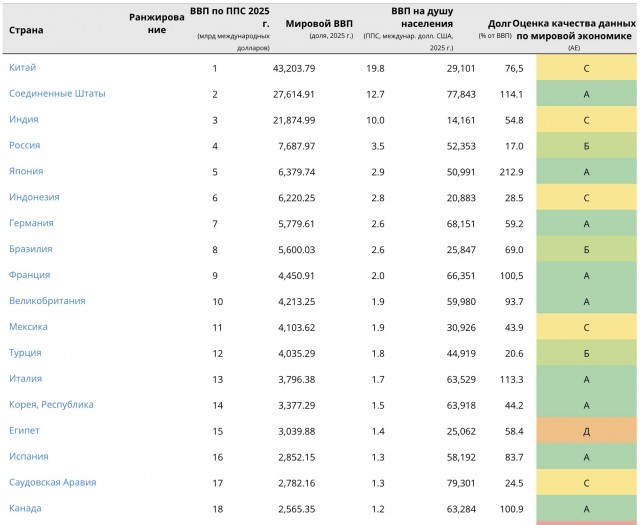Select Egypt's per capita value 25,062
The image size is (640, 525).
point(461,431)
